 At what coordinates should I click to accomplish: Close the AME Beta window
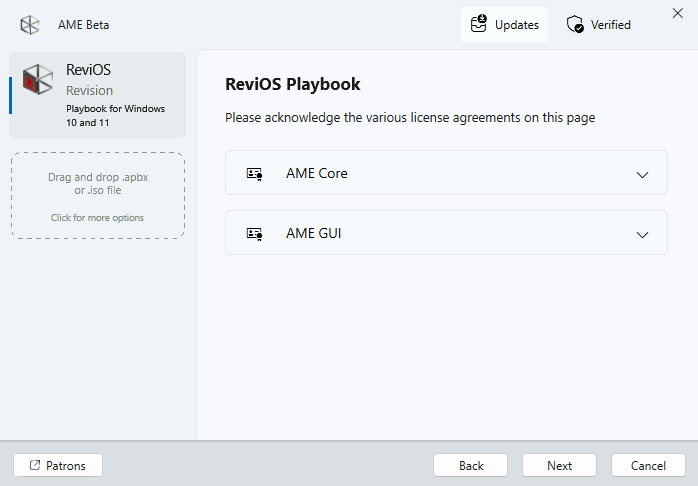tap(678, 13)
